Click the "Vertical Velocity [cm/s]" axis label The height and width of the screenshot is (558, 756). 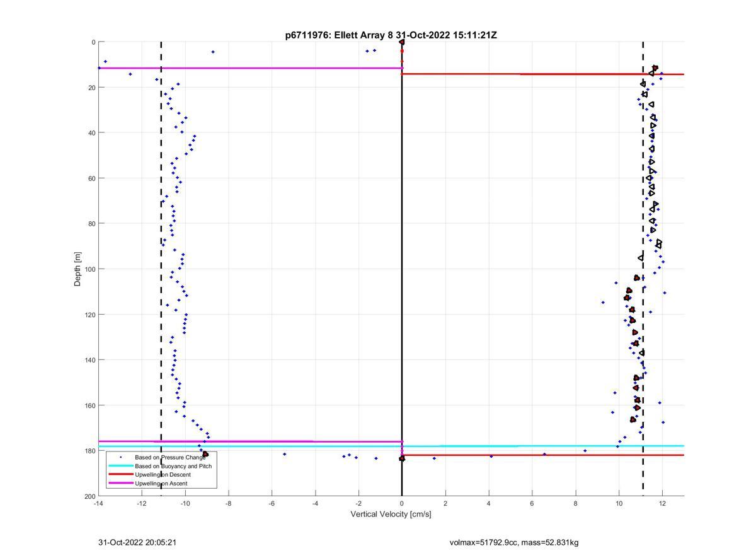391,514
